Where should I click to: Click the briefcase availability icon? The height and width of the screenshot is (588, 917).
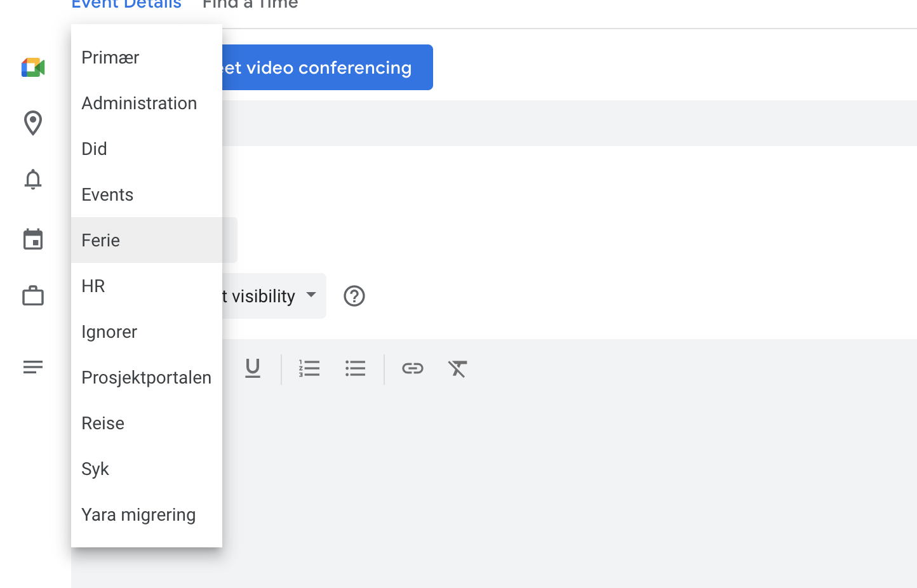[33, 295]
